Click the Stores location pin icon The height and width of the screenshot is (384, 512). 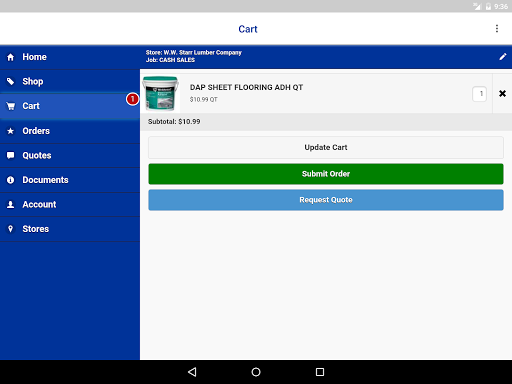[11, 229]
